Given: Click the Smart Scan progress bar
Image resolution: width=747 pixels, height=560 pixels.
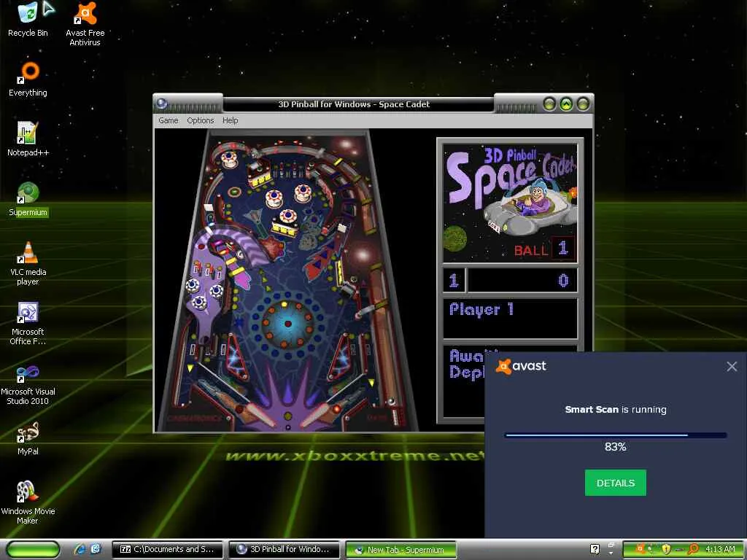Looking at the screenshot, I should (x=615, y=435).
